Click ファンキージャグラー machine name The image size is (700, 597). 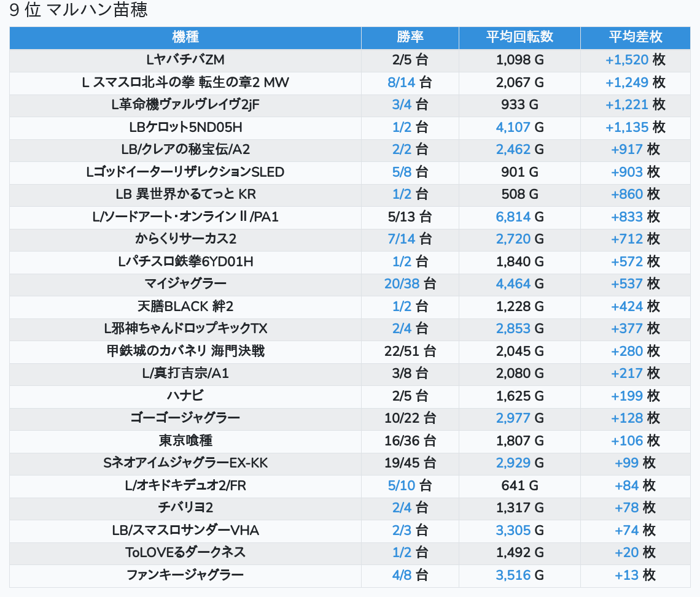185,575
